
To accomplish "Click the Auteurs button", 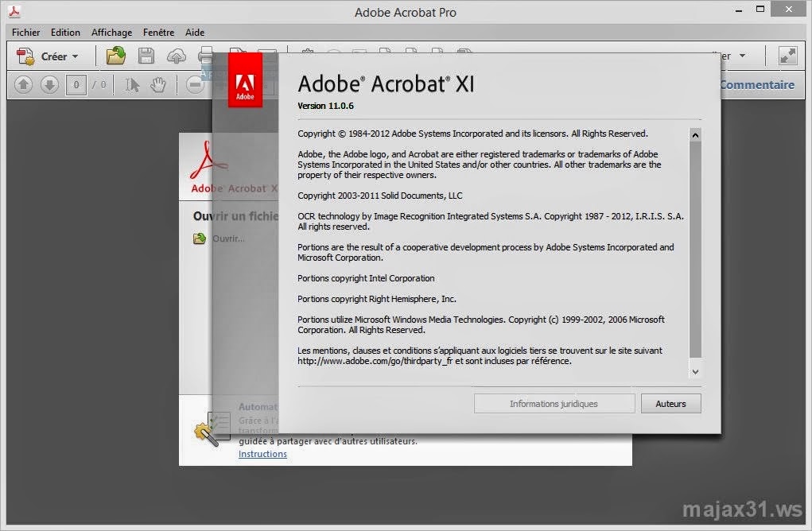I will pyautogui.click(x=670, y=404).
